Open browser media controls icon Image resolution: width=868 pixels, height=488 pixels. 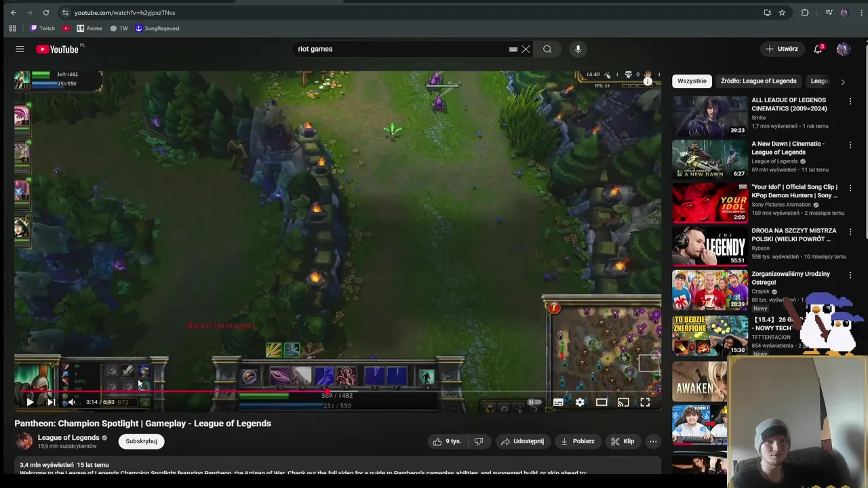pyautogui.click(x=829, y=12)
